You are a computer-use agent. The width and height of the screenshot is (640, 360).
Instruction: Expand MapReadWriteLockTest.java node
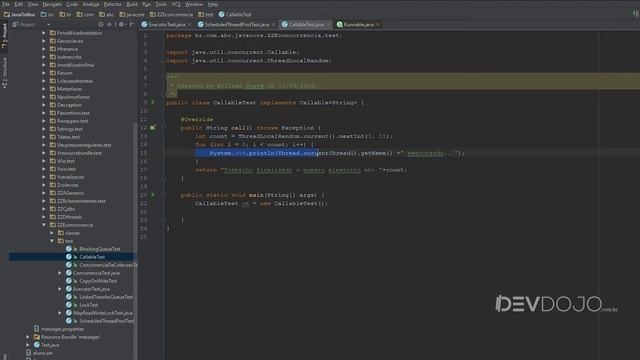(x=60, y=313)
